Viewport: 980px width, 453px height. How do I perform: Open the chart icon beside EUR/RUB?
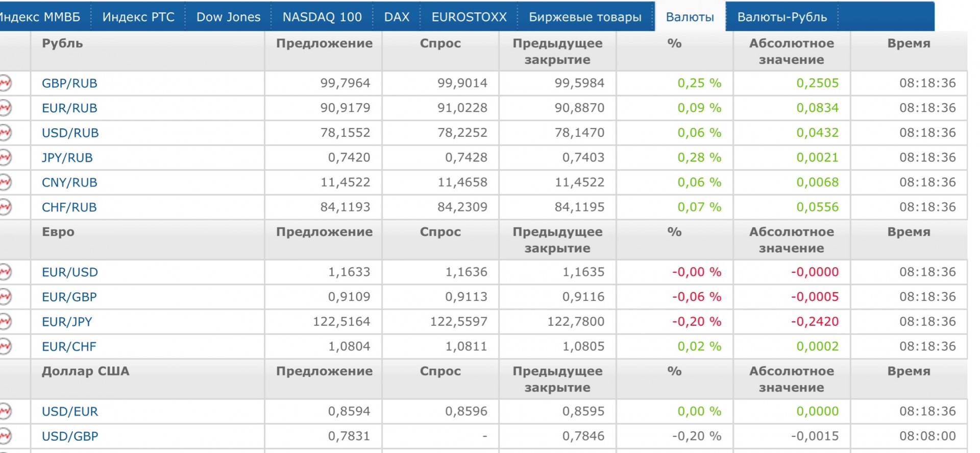pos(5,108)
